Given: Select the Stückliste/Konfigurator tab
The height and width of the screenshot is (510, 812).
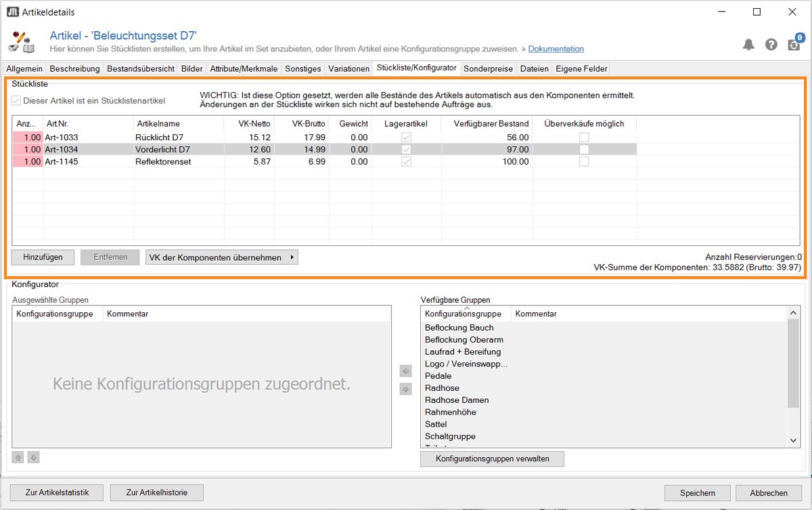Looking at the screenshot, I should [417, 68].
